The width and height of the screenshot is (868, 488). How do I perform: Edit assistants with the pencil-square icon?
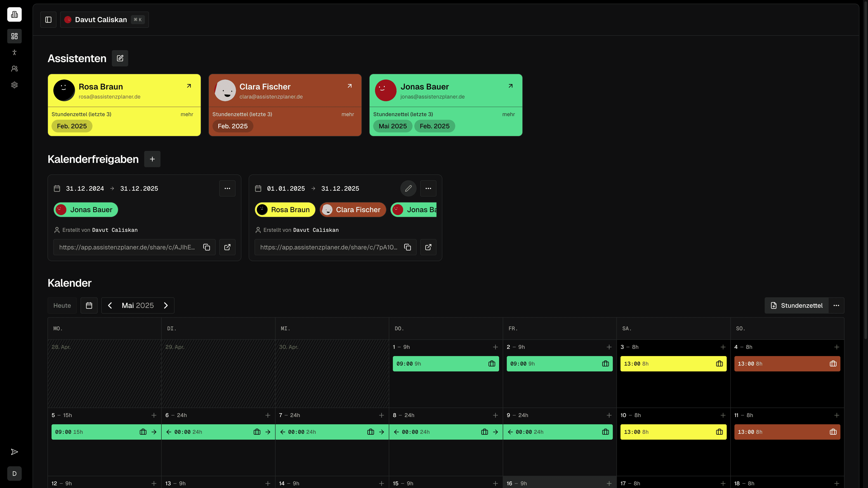120,58
